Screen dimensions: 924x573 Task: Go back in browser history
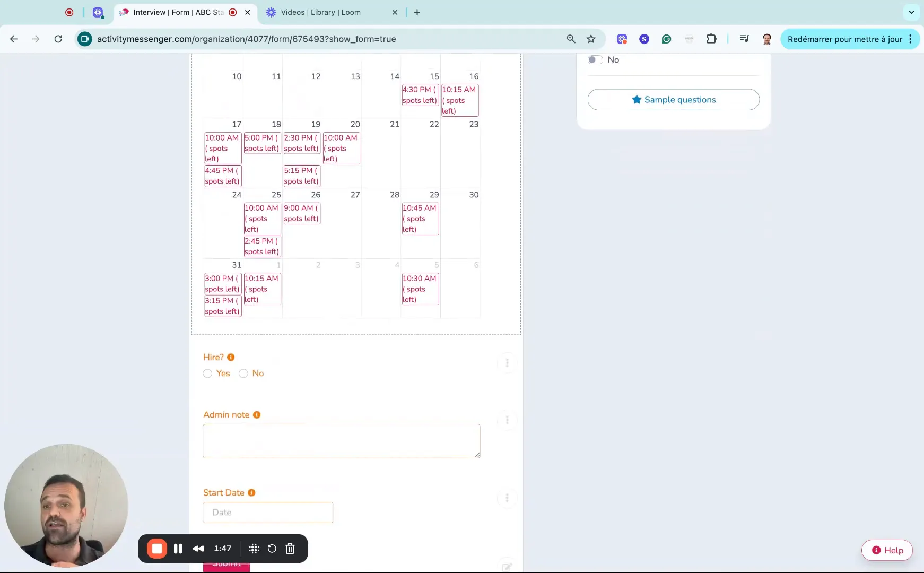14,39
